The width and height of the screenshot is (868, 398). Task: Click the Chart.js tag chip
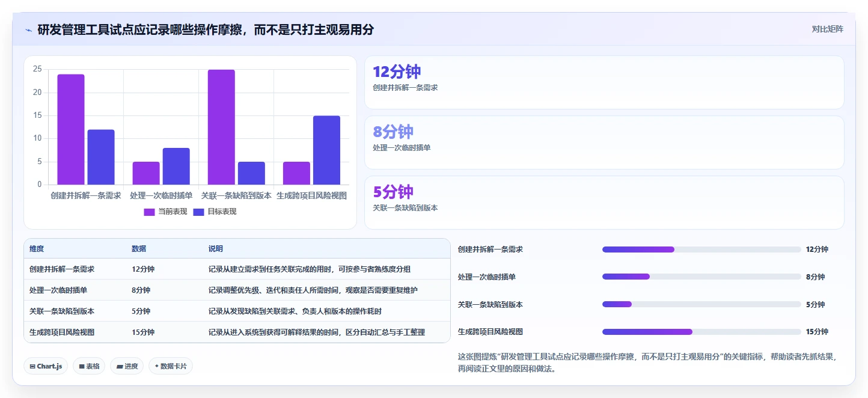pos(46,366)
